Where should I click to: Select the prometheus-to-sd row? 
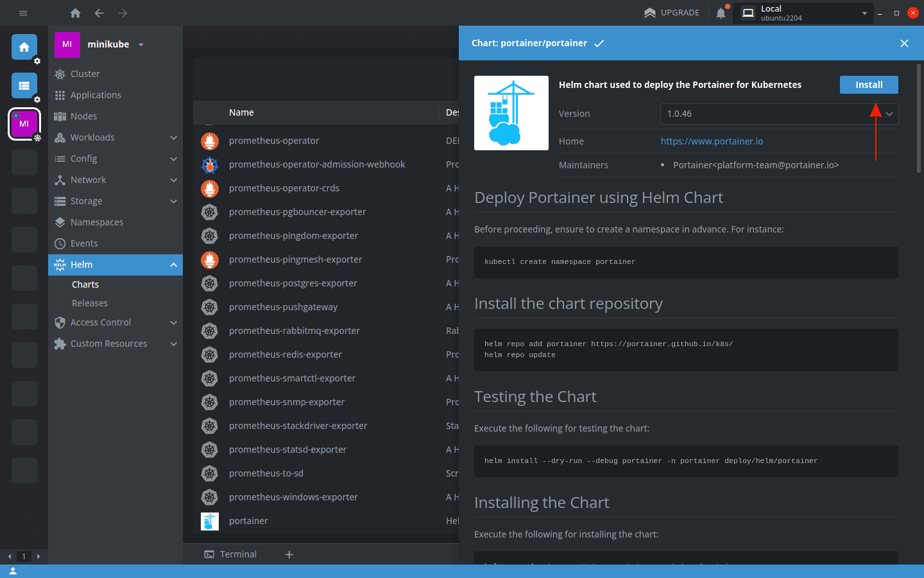click(326, 473)
